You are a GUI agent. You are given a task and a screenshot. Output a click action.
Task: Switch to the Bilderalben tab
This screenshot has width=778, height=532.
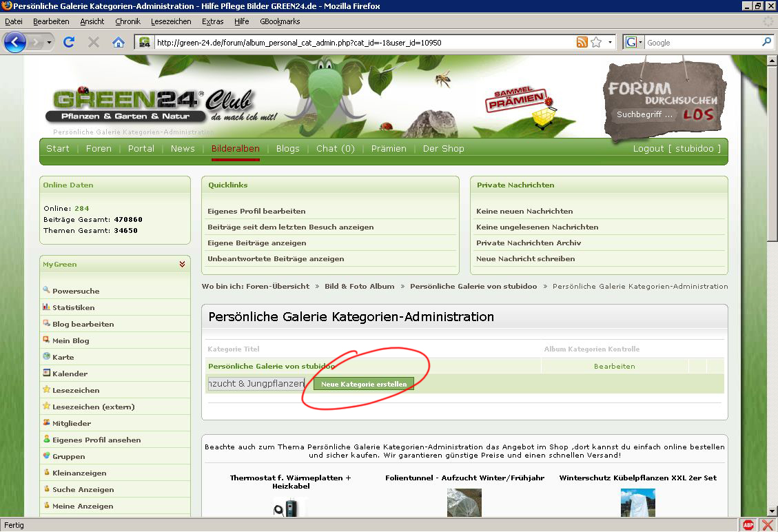pyautogui.click(x=236, y=148)
